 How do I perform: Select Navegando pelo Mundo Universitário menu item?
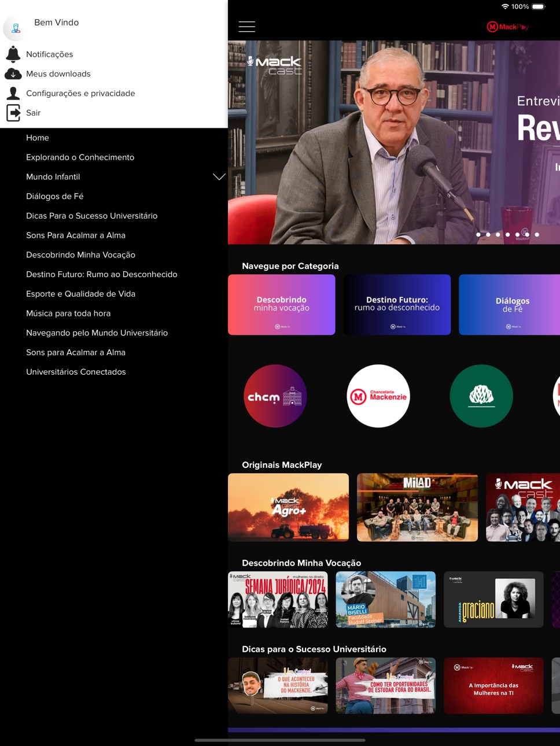(x=97, y=333)
